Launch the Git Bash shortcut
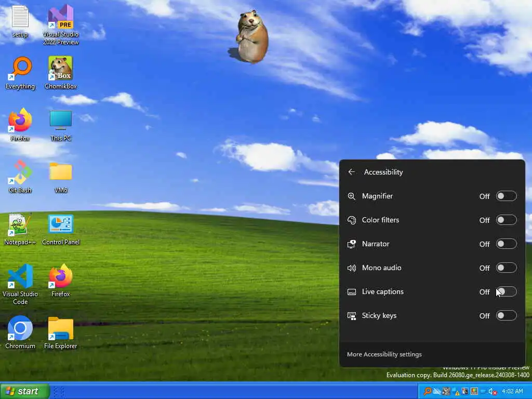Screen dimensions: 532x399 pyautogui.click(x=20, y=177)
